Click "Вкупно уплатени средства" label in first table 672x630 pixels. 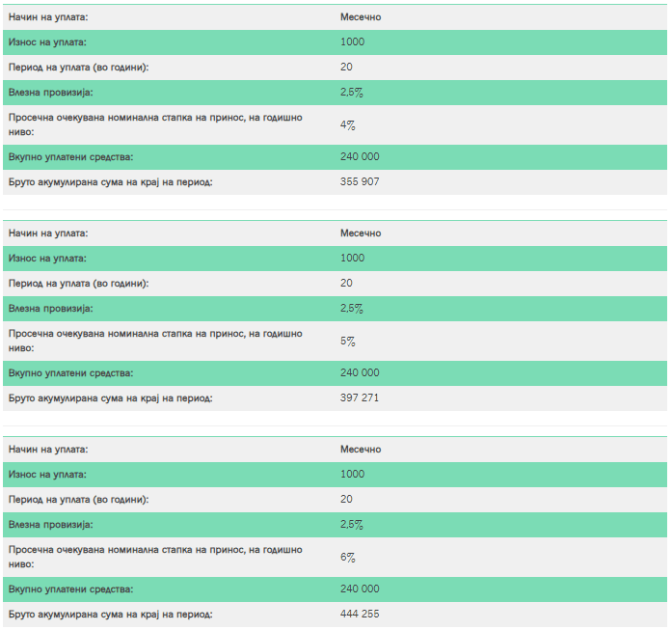point(70,156)
